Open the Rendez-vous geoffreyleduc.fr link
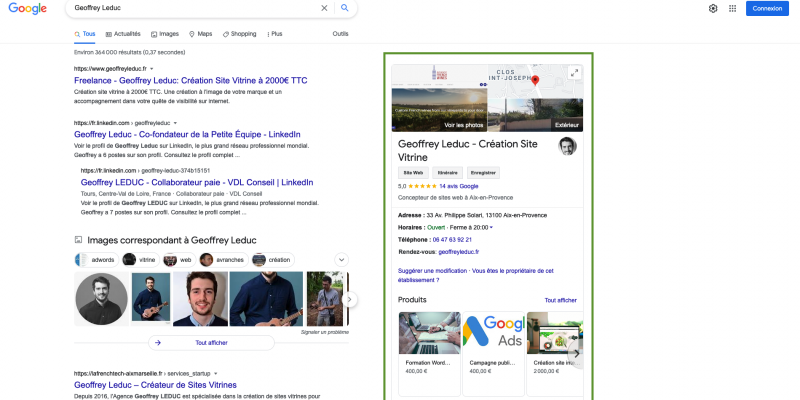This screenshot has width=800, height=400. coord(459,252)
